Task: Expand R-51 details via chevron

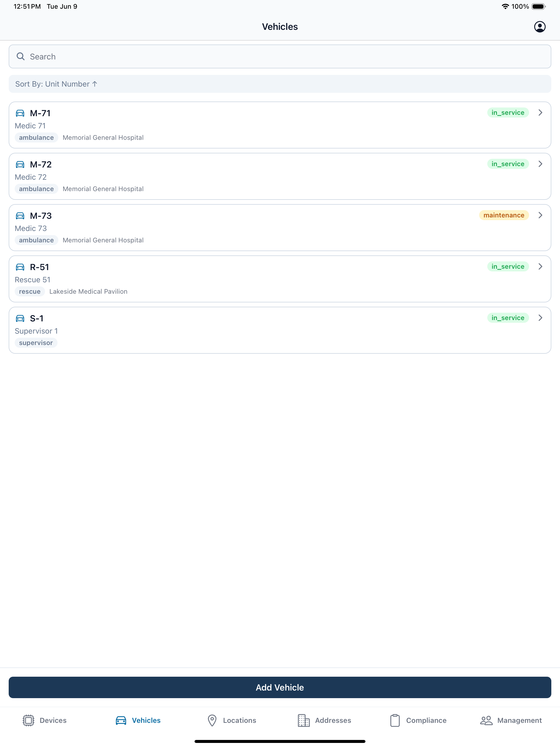Action: click(x=540, y=267)
